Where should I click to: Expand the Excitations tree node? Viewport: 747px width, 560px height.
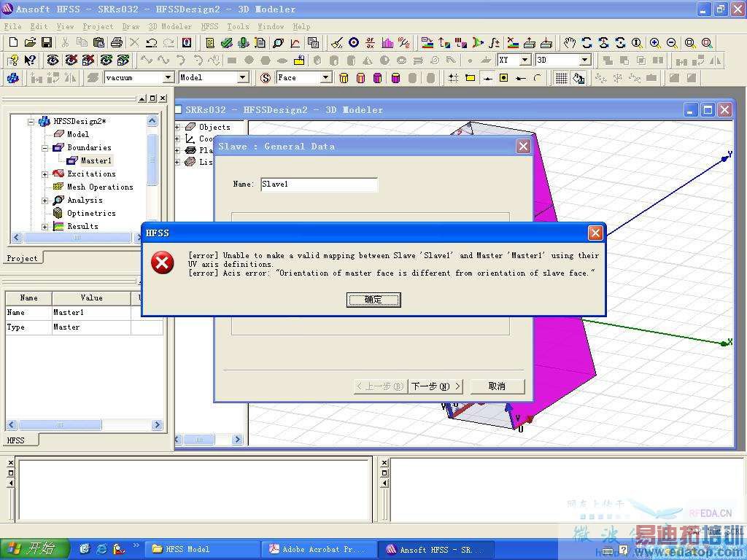(44, 174)
